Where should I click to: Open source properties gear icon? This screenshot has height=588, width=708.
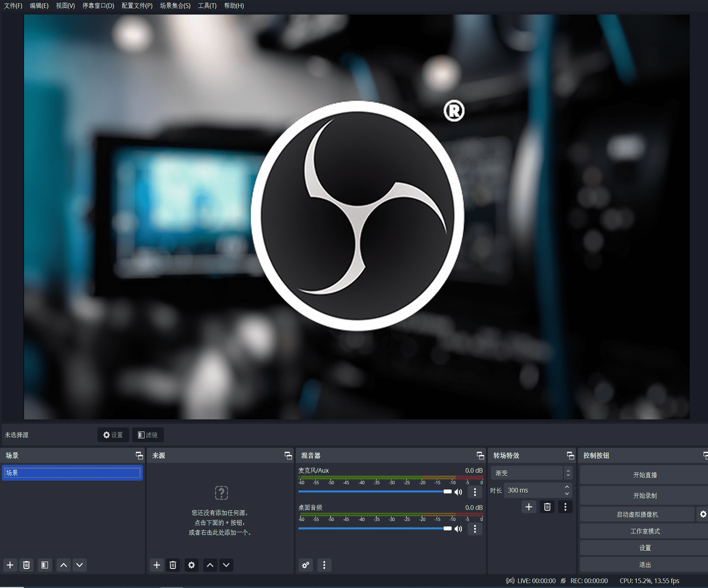[x=192, y=565]
